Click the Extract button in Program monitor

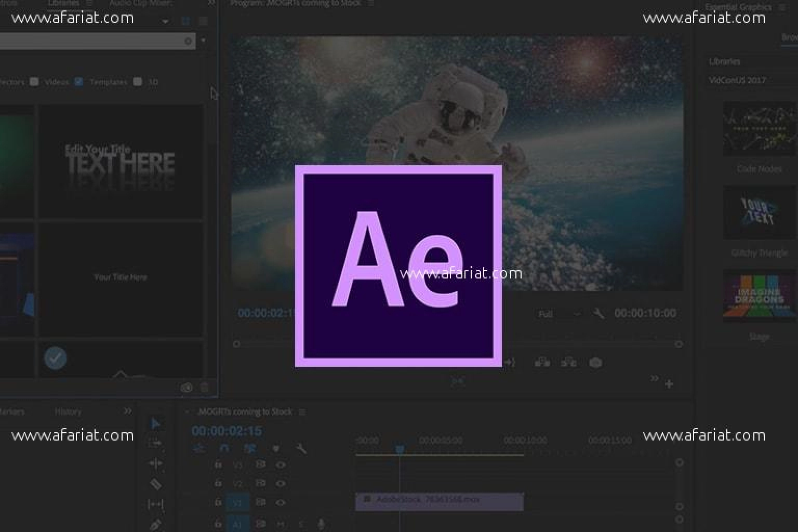(569, 362)
